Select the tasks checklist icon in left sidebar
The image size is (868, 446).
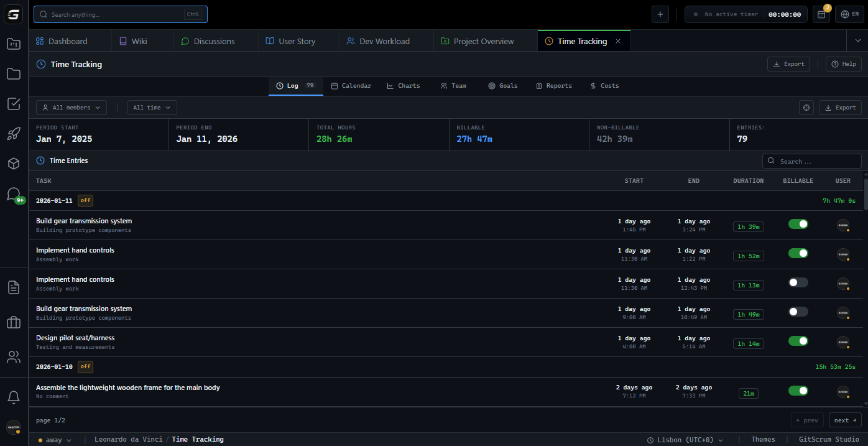pos(14,104)
